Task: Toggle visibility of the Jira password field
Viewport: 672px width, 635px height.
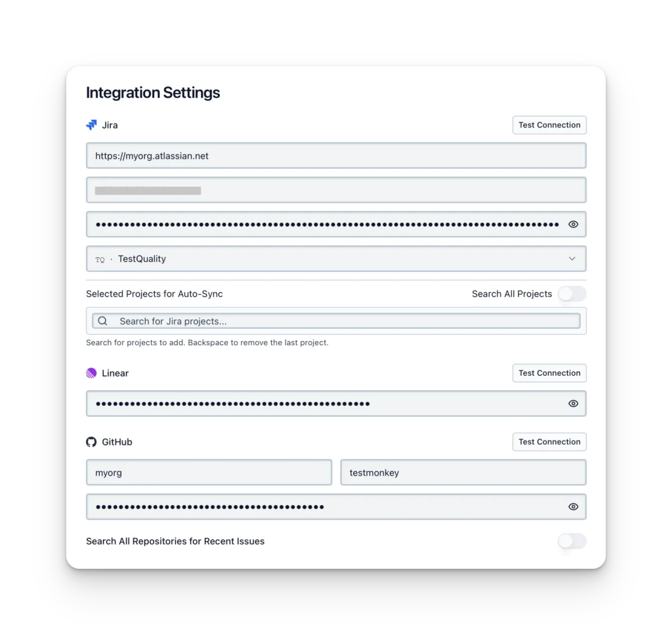Action: (x=573, y=224)
